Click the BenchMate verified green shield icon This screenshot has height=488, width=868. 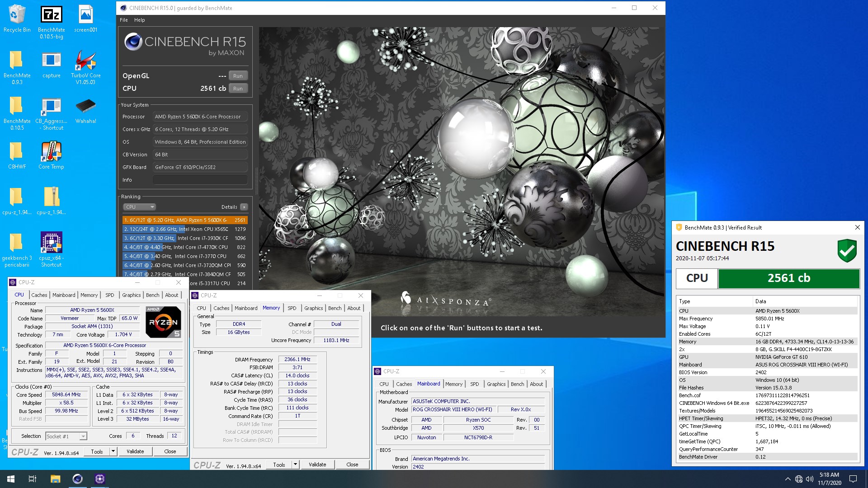point(847,251)
